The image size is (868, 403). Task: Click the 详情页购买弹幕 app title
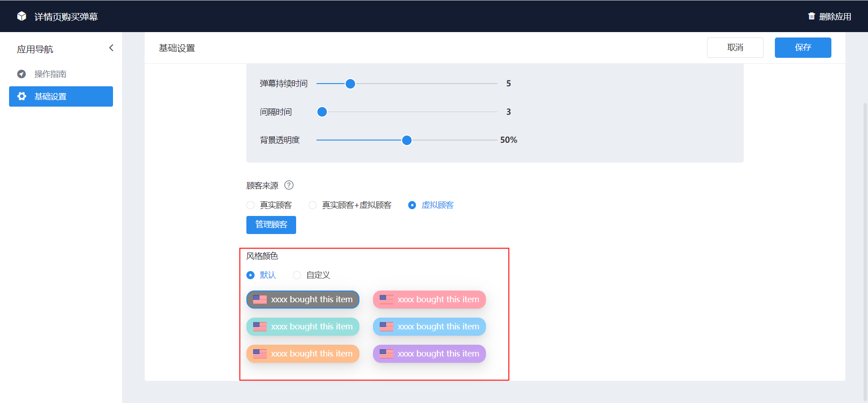pyautogui.click(x=66, y=17)
